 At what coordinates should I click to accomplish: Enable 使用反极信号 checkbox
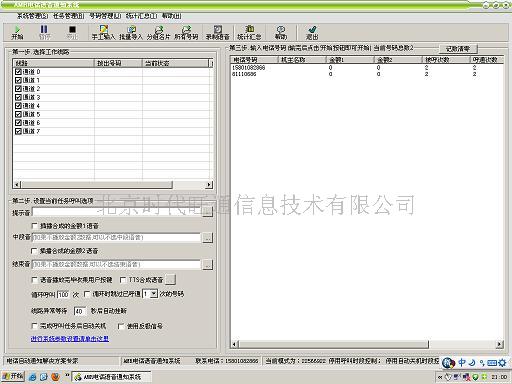coord(121,326)
